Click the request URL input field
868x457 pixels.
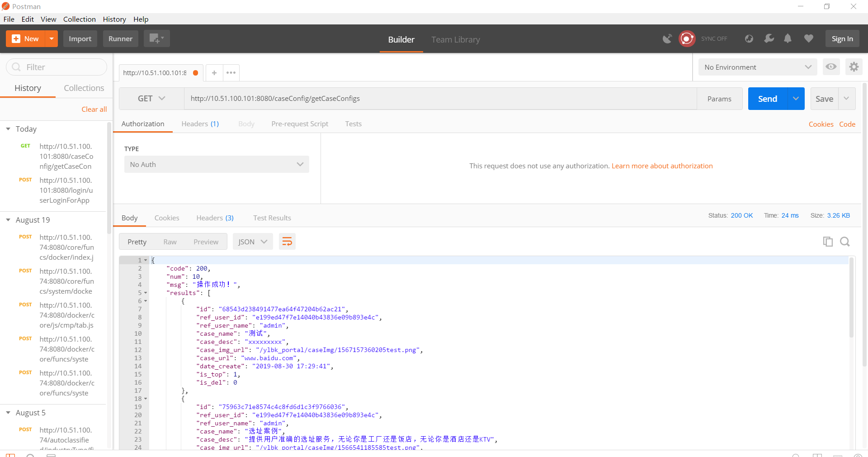pos(440,99)
